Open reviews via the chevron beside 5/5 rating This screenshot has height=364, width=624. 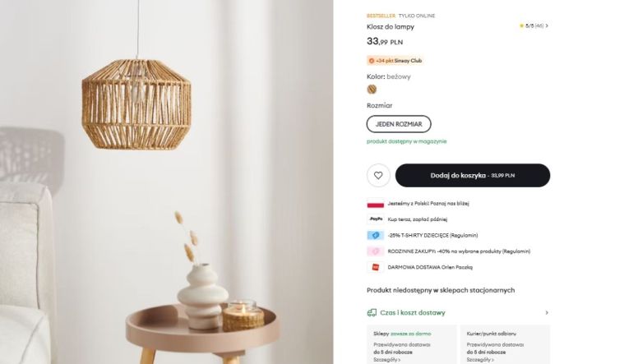(547, 25)
